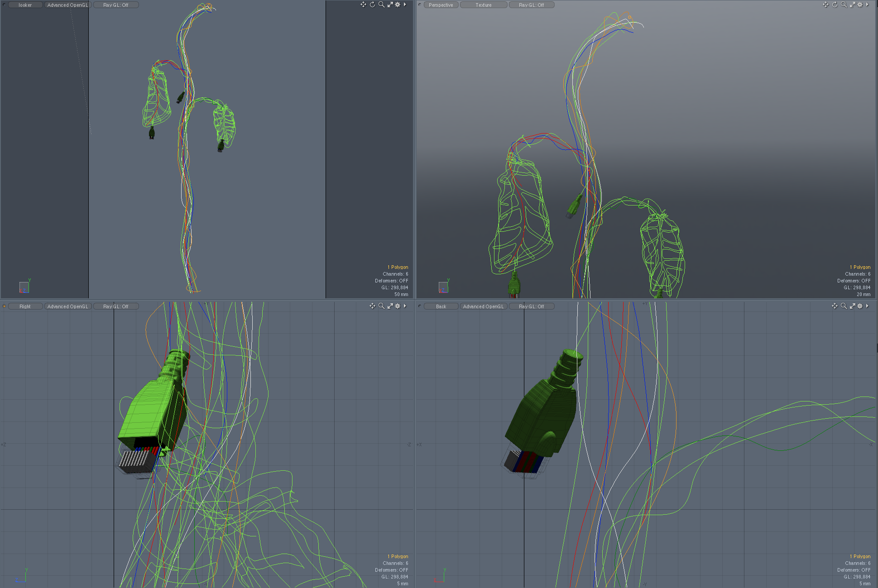The height and width of the screenshot is (588, 878).
Task: Expand arrow menu in Right viewport header
Action: tap(405, 306)
